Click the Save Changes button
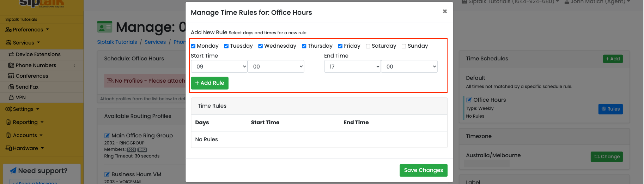 423,170
